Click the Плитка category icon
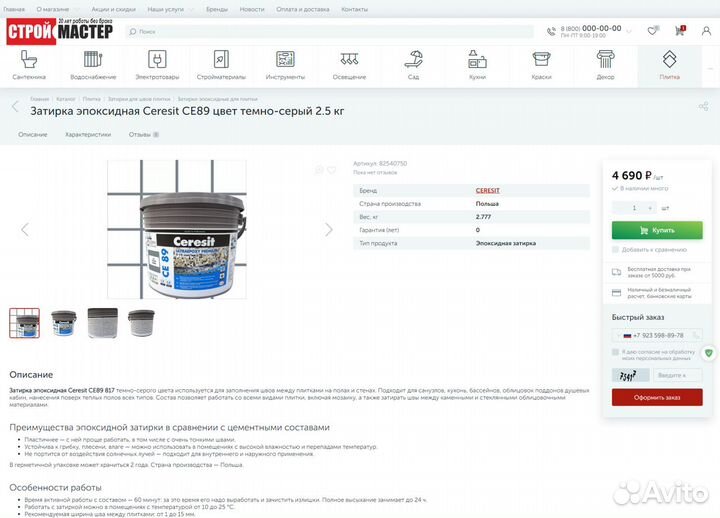 pos(669,62)
